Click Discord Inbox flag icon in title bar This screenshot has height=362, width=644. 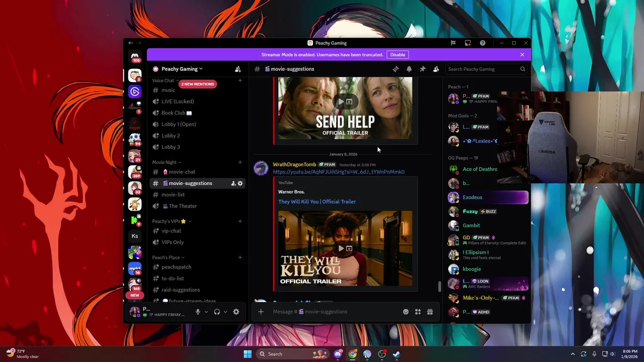453,43
